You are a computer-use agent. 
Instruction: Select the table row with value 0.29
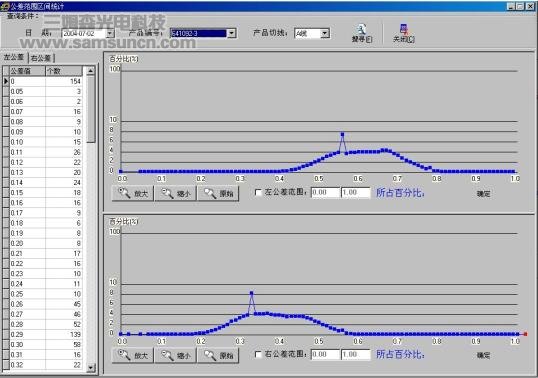(x=43, y=334)
